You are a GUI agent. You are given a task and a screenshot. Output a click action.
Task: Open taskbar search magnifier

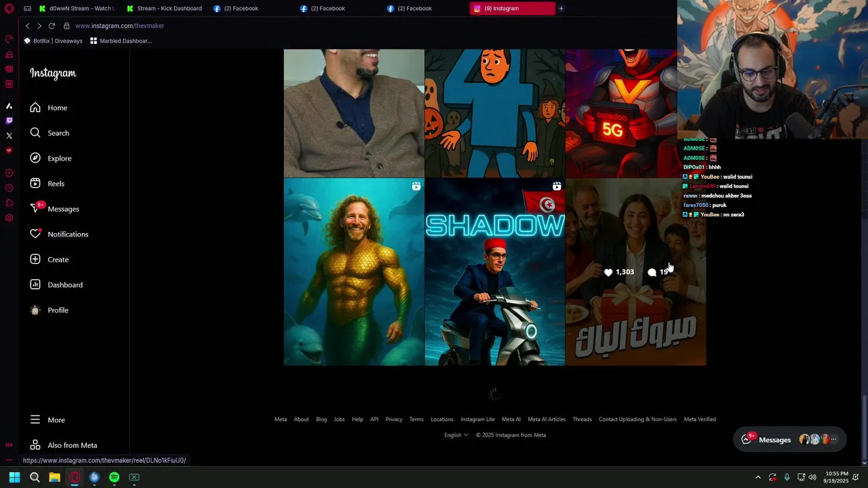(35, 477)
